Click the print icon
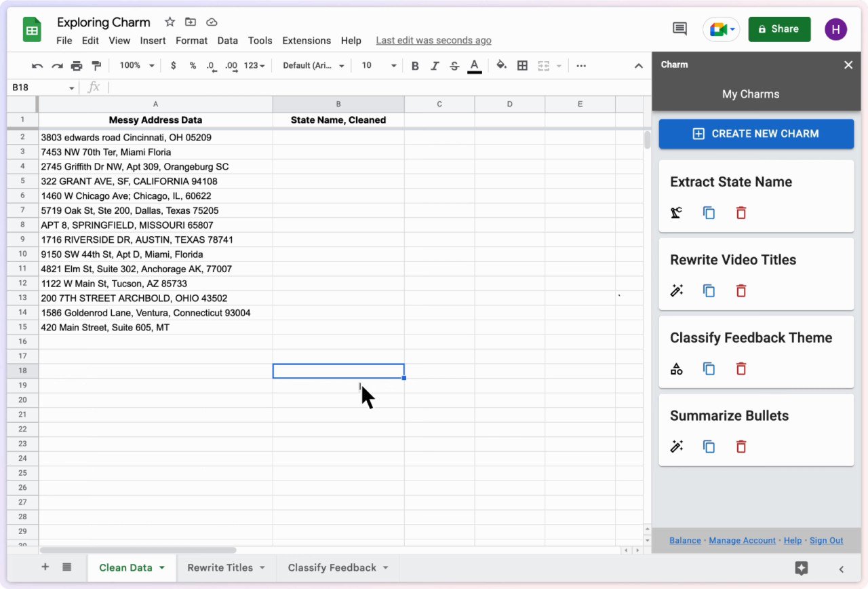The width and height of the screenshot is (868, 589). pos(77,65)
